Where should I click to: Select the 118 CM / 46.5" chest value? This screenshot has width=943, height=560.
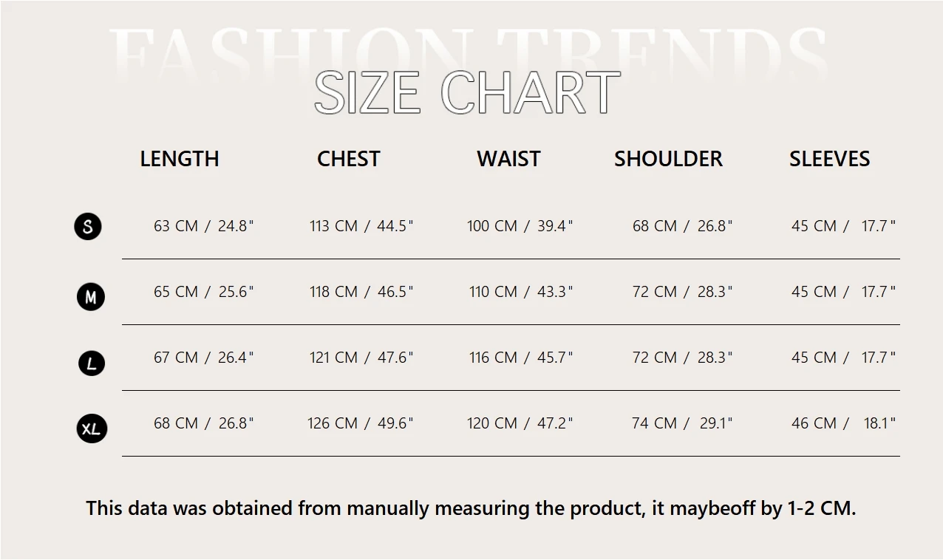(361, 292)
